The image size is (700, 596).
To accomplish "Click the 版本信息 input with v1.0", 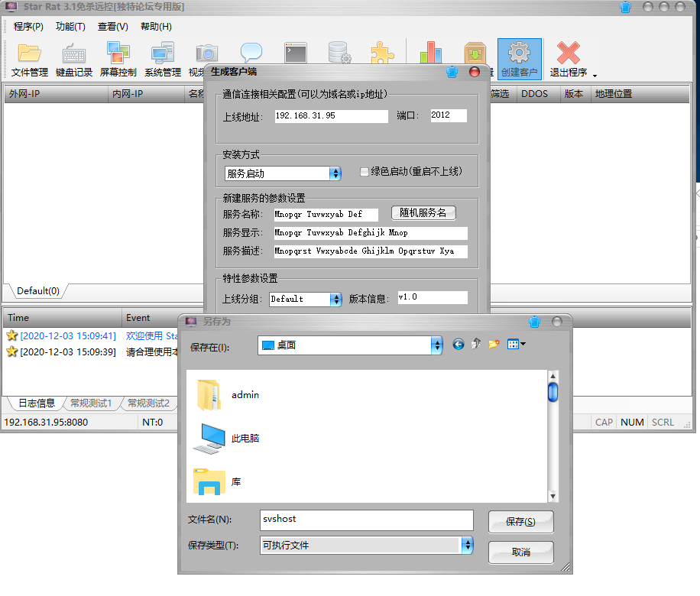I will [x=433, y=297].
